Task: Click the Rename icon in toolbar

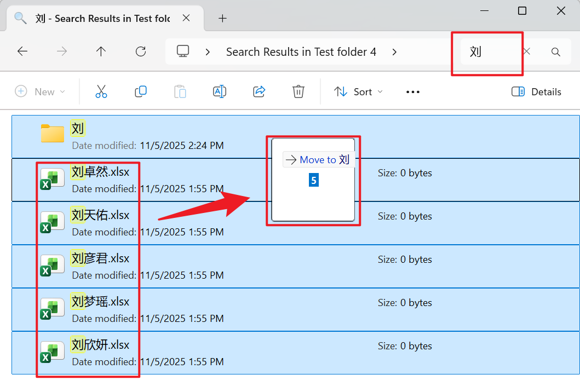Action: 220,91
